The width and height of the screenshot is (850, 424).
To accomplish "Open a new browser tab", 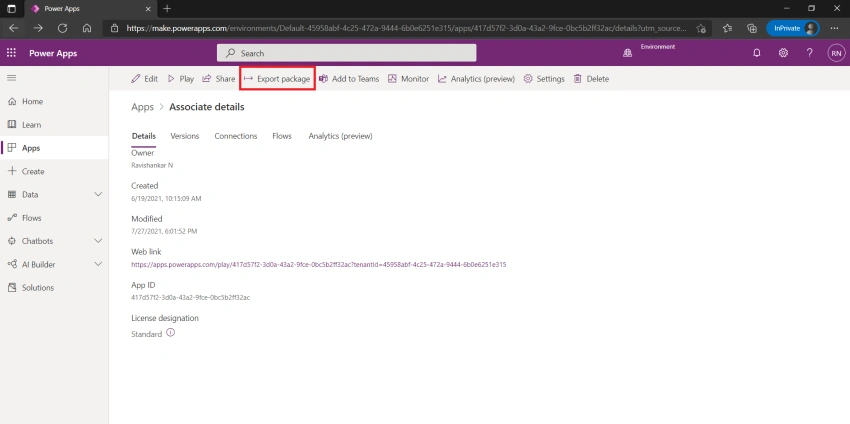I will tap(167, 9).
